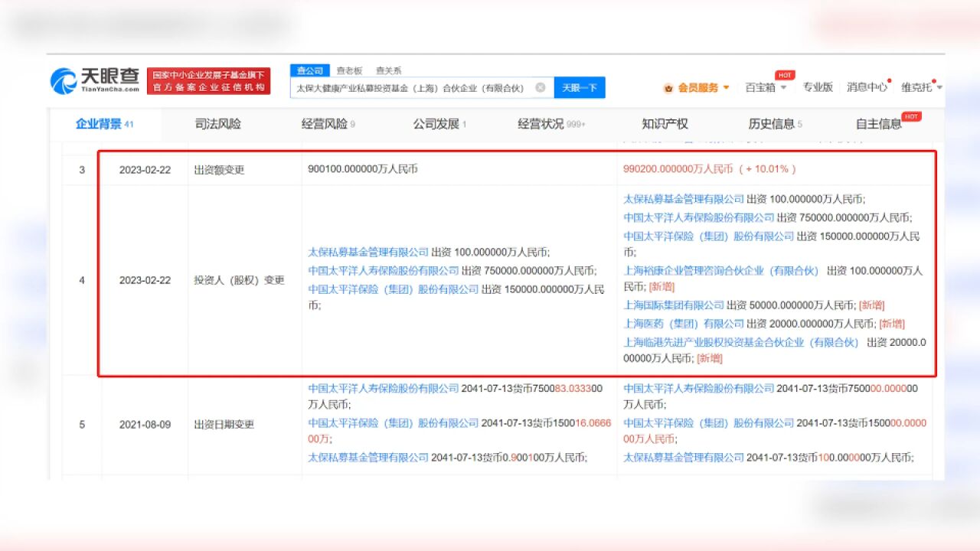The height and width of the screenshot is (551, 980).
Task: Open the 公司发展 tab
Action: [439, 124]
